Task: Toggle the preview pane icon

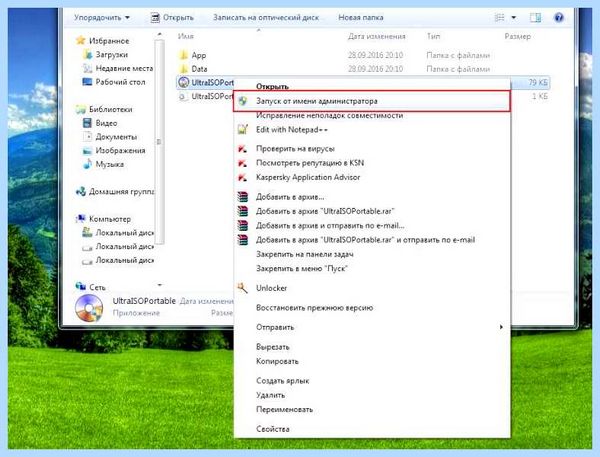Action: pos(535,17)
